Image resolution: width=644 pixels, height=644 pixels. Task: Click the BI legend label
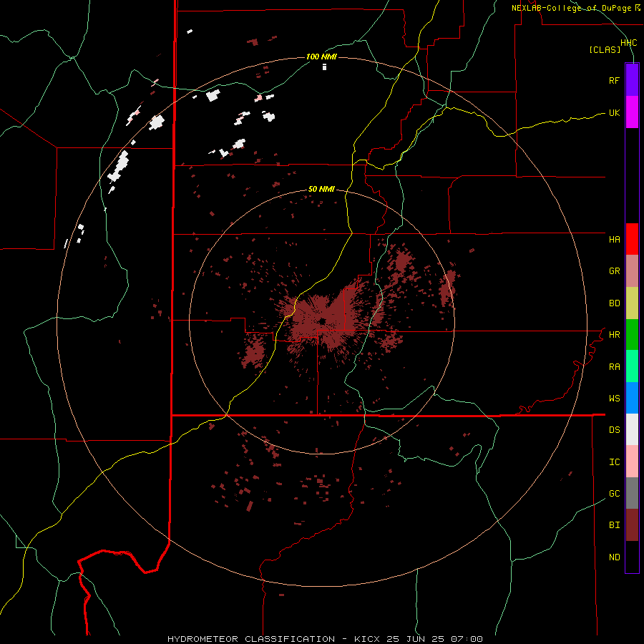point(614,525)
